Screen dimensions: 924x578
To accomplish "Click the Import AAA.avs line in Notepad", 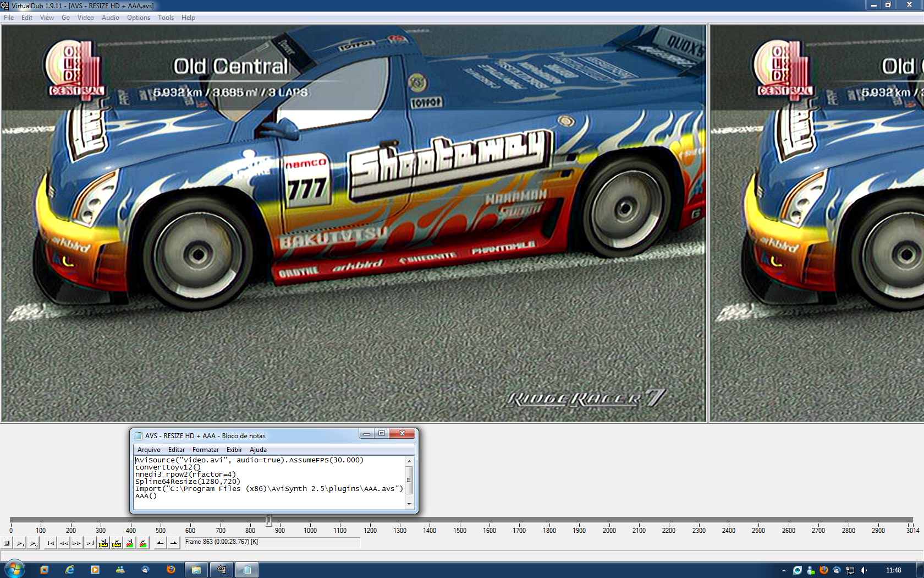I will coord(269,489).
